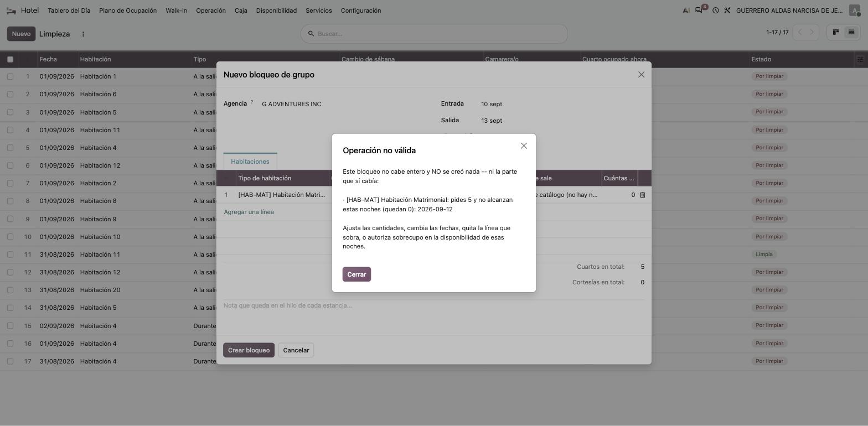This screenshot has height=426, width=868.
Task: Click Cerrar in the error dialog
Action: (x=356, y=274)
